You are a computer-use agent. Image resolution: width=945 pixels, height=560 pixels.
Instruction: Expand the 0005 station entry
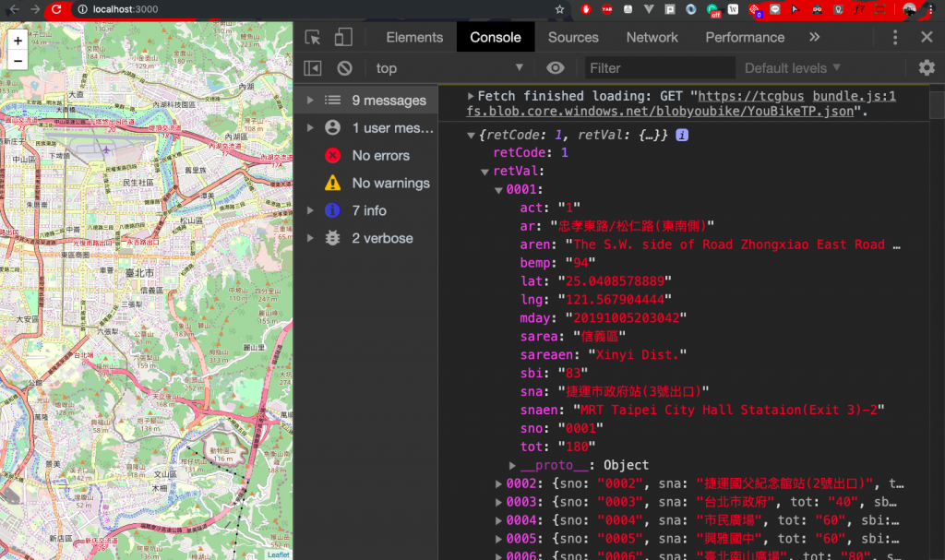[x=498, y=539]
